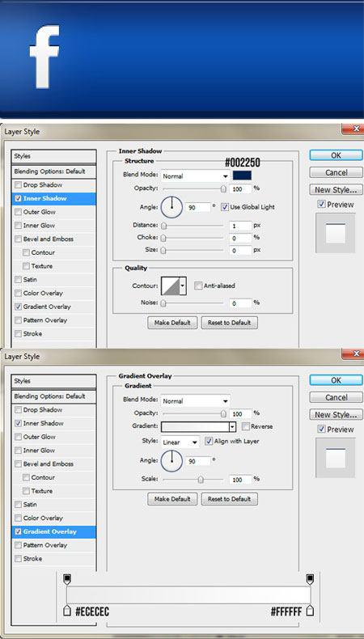
Task: Select the #FFFFFF color stop
Action: pyautogui.click(x=310, y=610)
